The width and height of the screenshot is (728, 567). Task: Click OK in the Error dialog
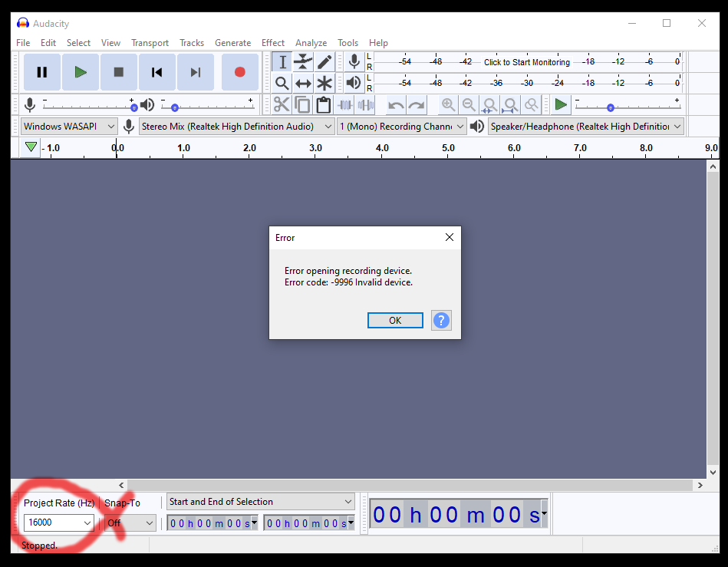tap(395, 321)
